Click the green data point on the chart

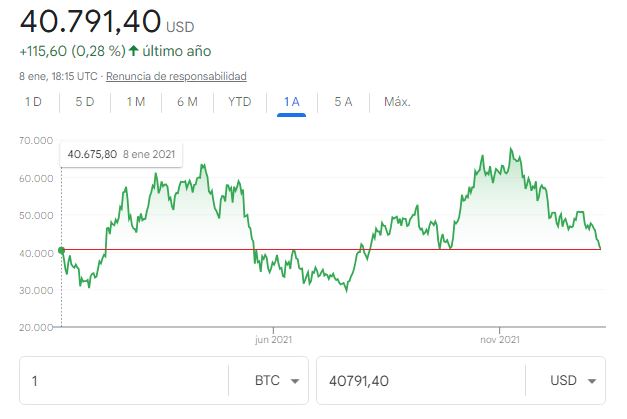click(x=62, y=250)
